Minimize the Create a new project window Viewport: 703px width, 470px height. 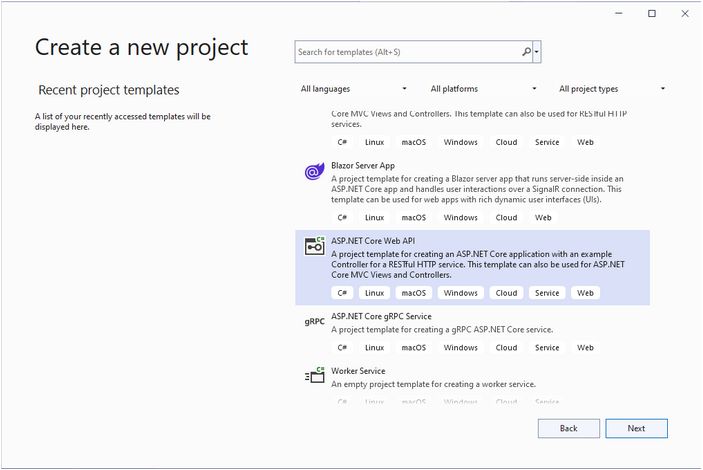[619, 13]
